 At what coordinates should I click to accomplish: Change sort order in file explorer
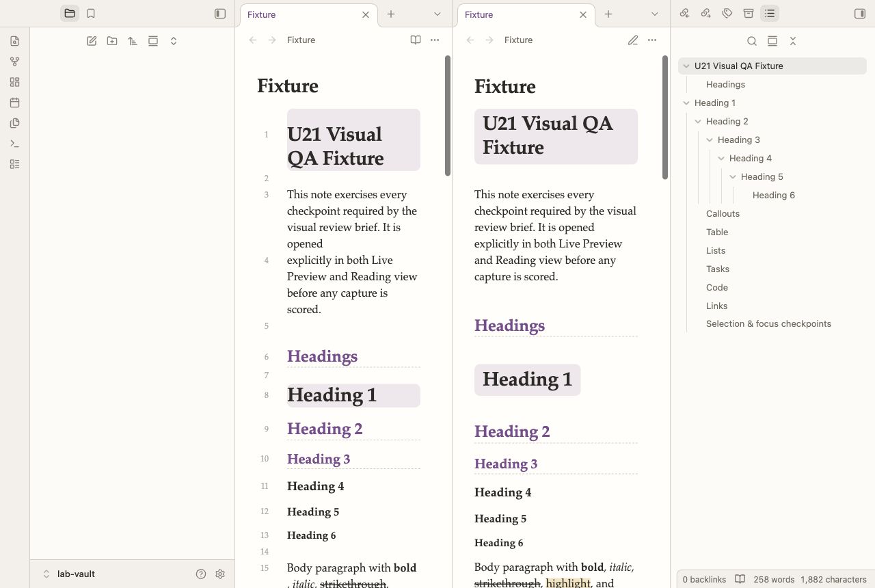[x=133, y=41]
